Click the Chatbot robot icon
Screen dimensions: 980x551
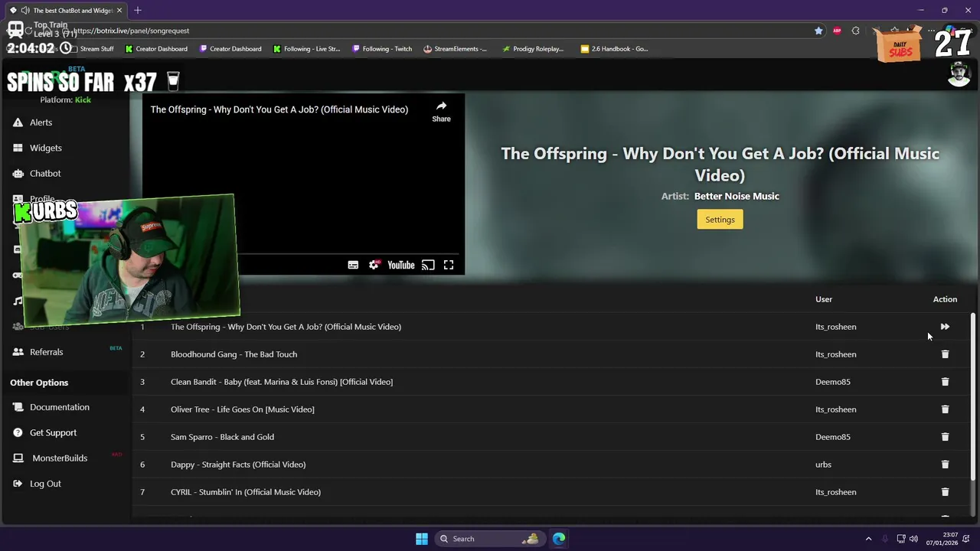18,174
